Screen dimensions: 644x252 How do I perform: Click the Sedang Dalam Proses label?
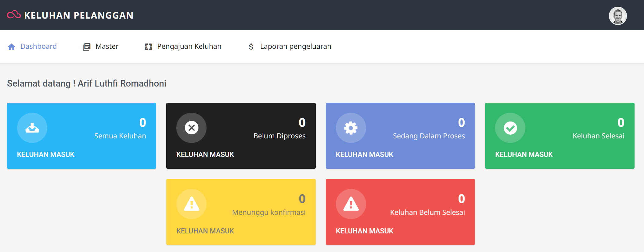(429, 136)
